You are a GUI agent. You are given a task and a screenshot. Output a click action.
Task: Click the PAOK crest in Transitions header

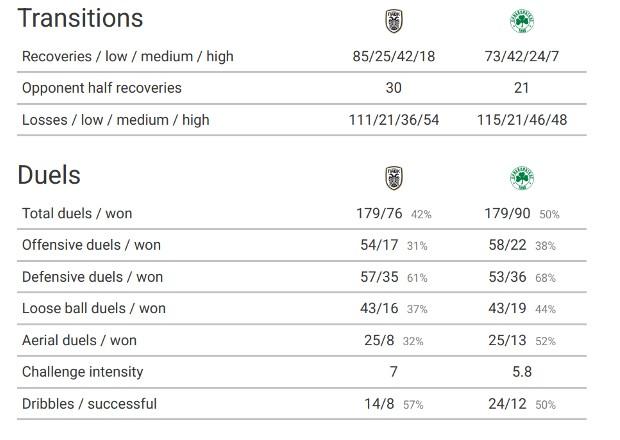click(394, 21)
